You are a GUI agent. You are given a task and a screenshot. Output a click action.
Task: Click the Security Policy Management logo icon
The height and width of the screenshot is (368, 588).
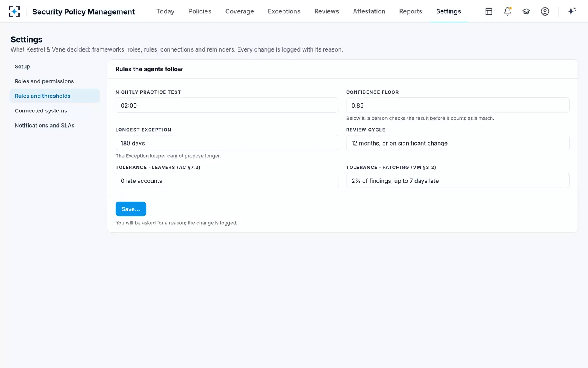(x=14, y=11)
